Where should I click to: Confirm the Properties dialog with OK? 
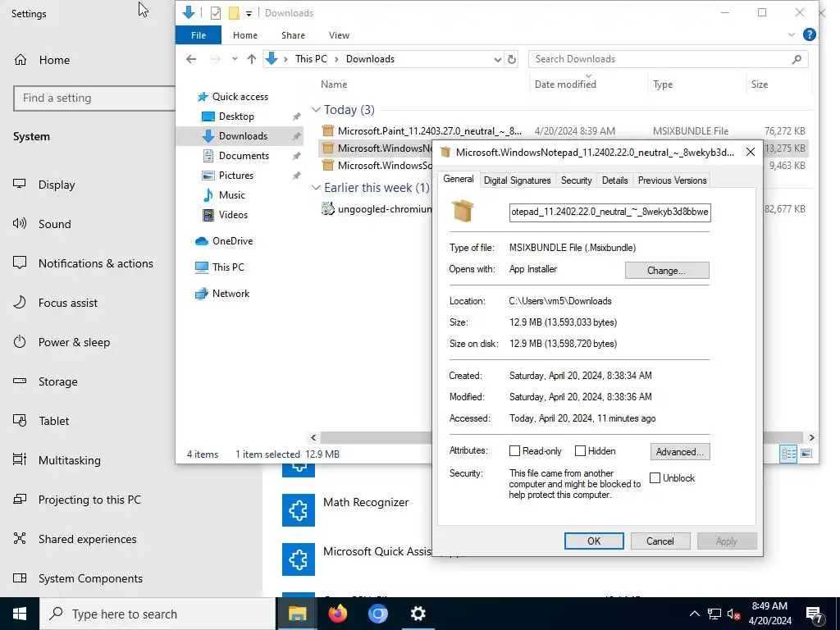point(594,541)
